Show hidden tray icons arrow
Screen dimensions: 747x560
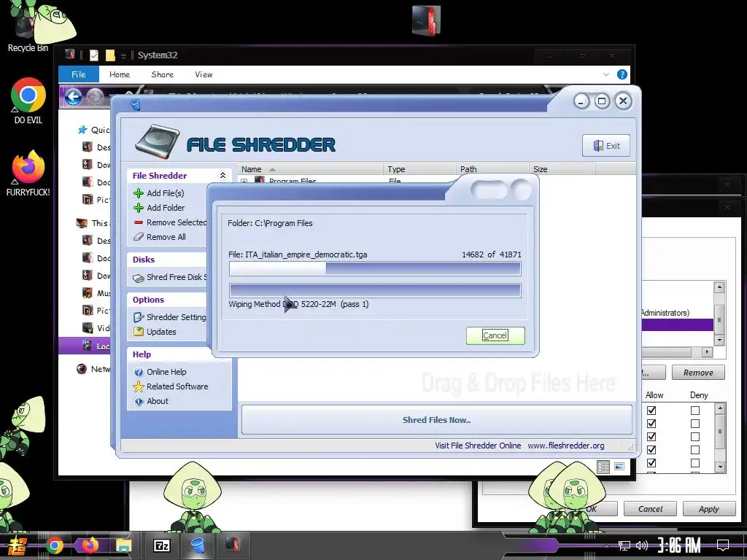coord(605,545)
